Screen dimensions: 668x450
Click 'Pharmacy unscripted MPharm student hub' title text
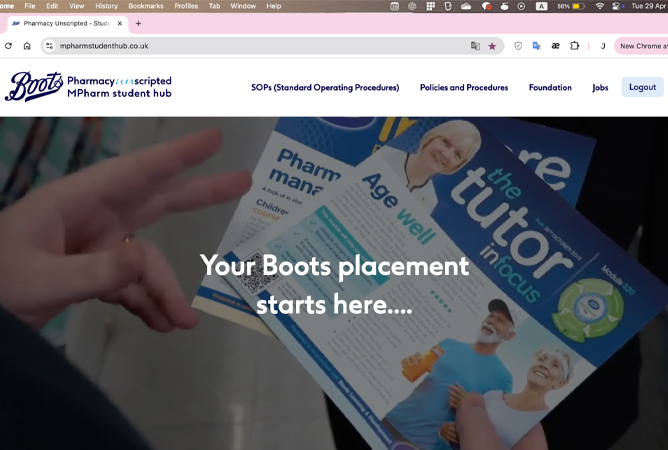(x=119, y=87)
